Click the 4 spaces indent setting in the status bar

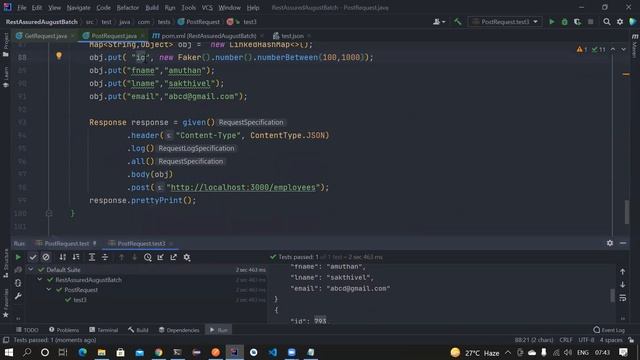coord(611,340)
